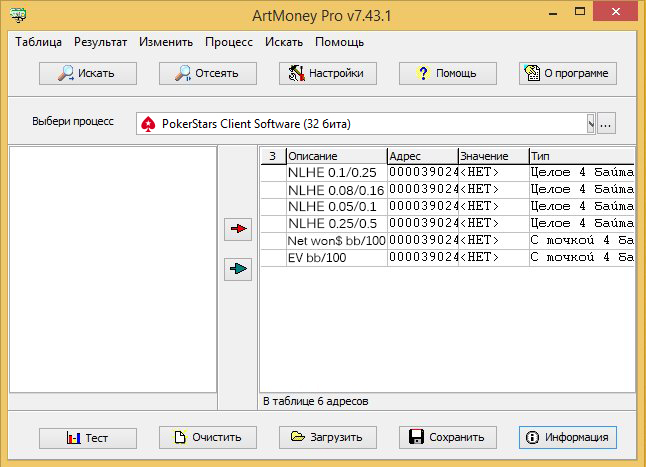Click the type cell in Net won$ bb/100 row

582,241
